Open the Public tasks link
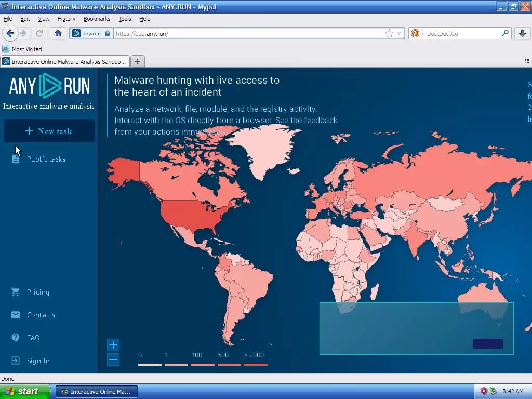 (x=46, y=159)
